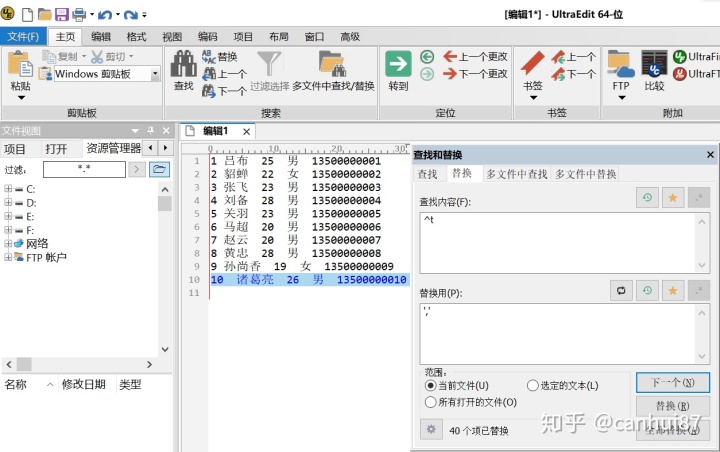720x452 pixels.
Task: Select 选定的文本(L) radio button
Action: tap(532, 385)
